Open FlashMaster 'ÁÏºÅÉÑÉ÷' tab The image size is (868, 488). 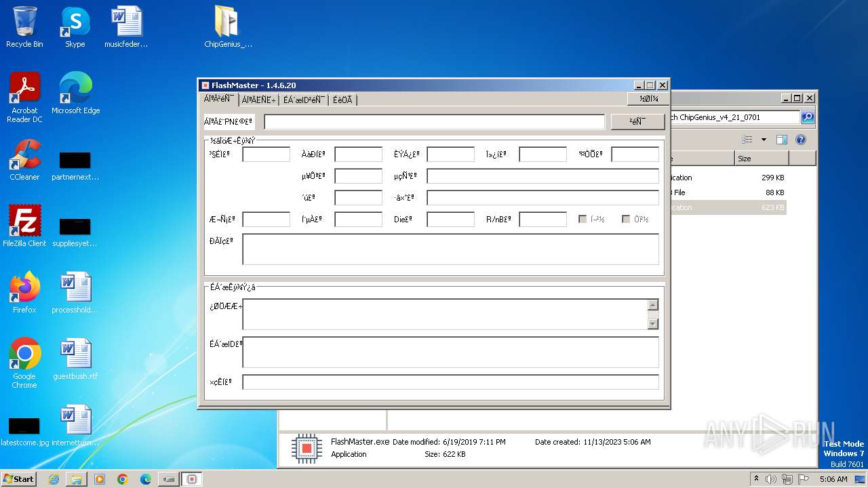[258, 100]
